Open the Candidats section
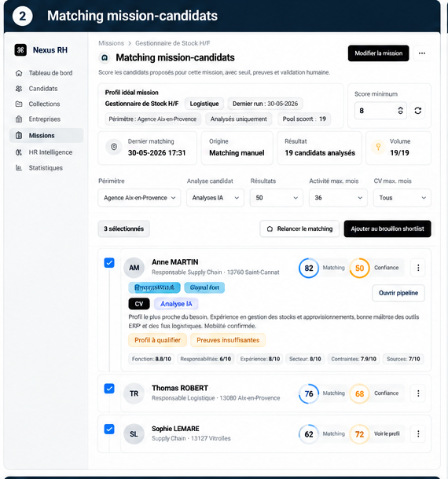This screenshot has width=448, height=479. [x=46, y=89]
